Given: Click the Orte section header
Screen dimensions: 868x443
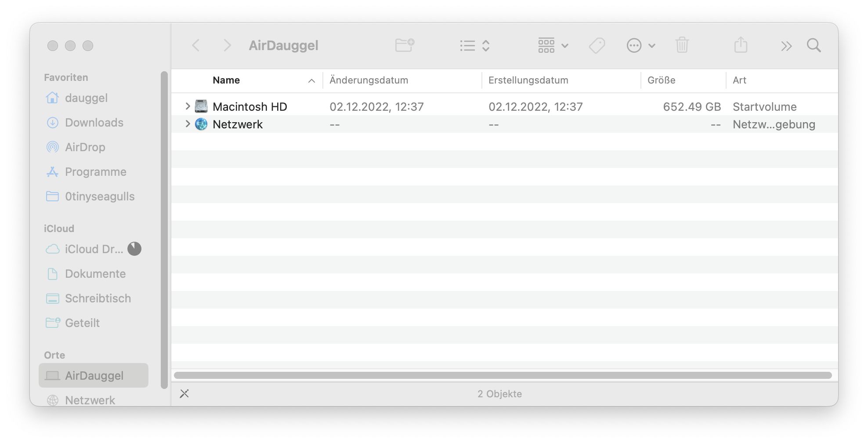Looking at the screenshot, I should (54, 355).
